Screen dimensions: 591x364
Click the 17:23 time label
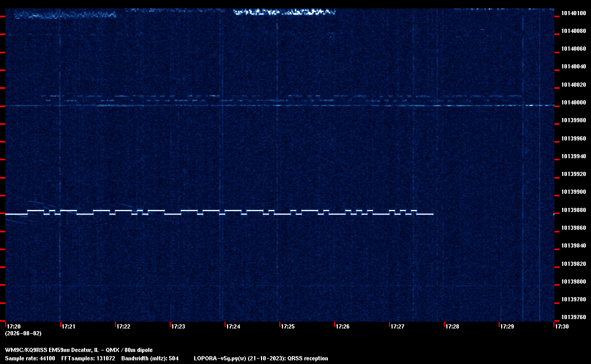click(178, 326)
